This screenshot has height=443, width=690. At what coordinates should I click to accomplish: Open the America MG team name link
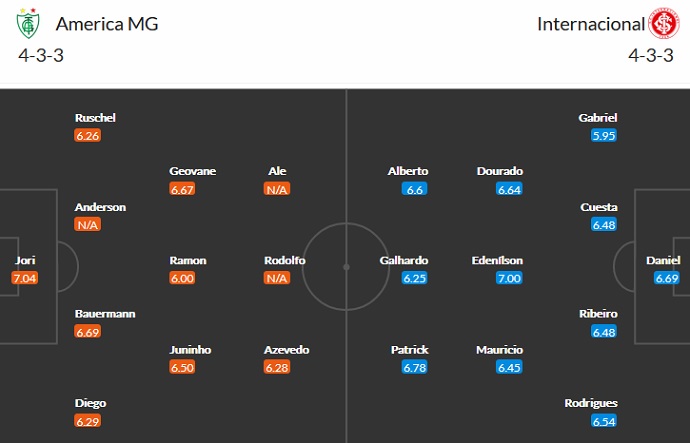pos(107,24)
